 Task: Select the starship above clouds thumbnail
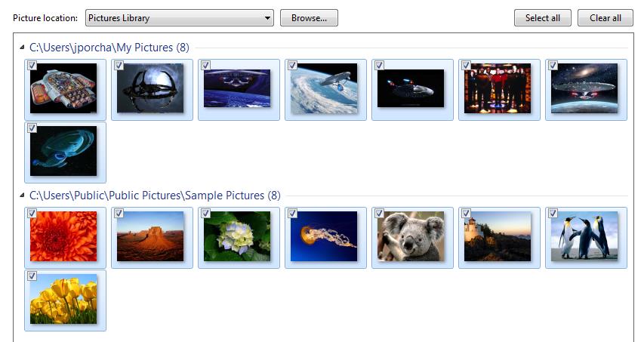tap(324, 88)
